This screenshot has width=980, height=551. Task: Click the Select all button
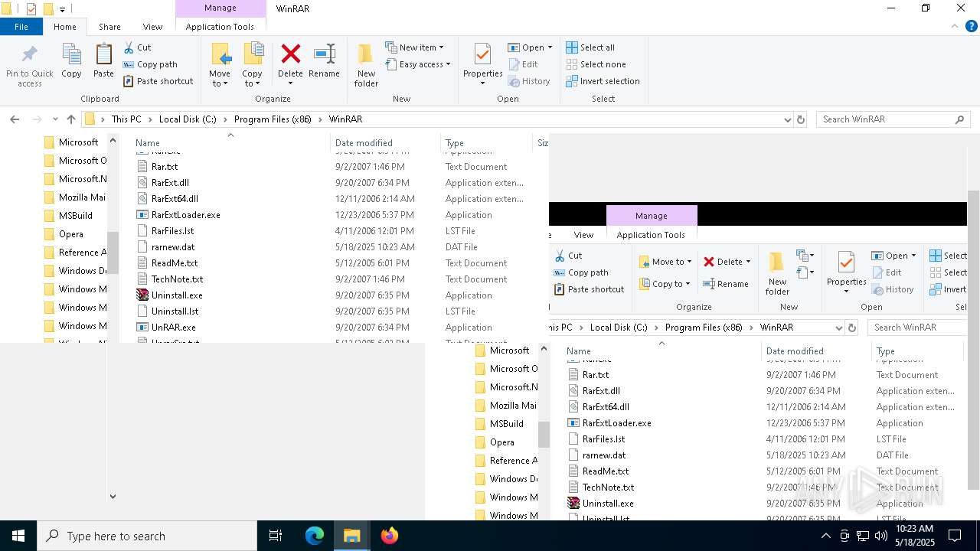[x=590, y=47]
